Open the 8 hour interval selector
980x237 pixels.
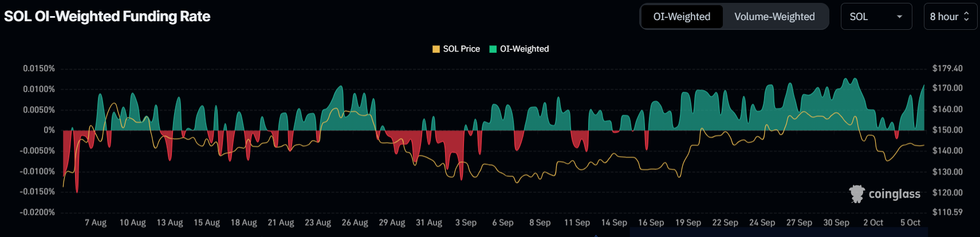coord(950,17)
